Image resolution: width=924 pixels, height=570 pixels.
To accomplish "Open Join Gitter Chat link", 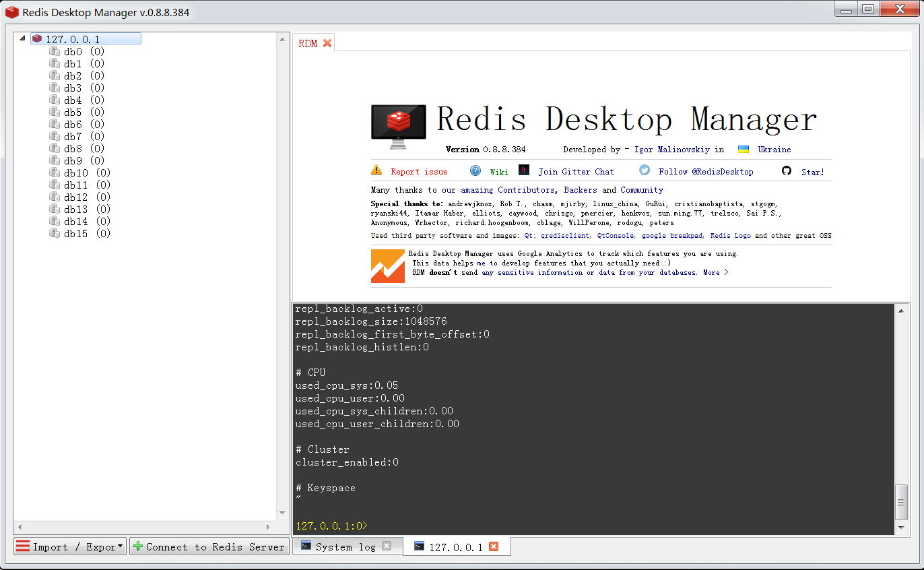I will pyautogui.click(x=576, y=172).
